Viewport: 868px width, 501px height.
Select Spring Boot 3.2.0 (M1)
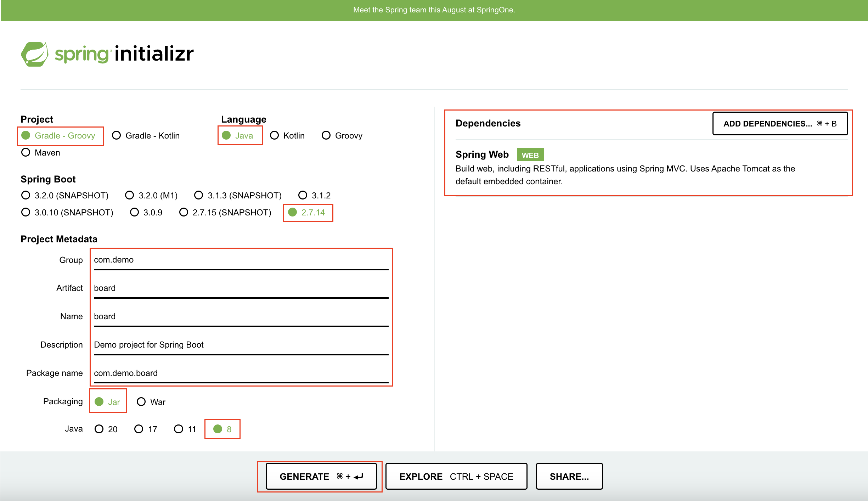(130, 195)
